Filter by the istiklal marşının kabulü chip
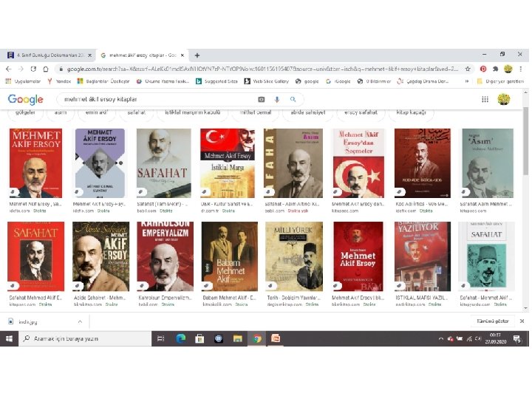The width and height of the screenshot is (532, 399). coord(193,112)
